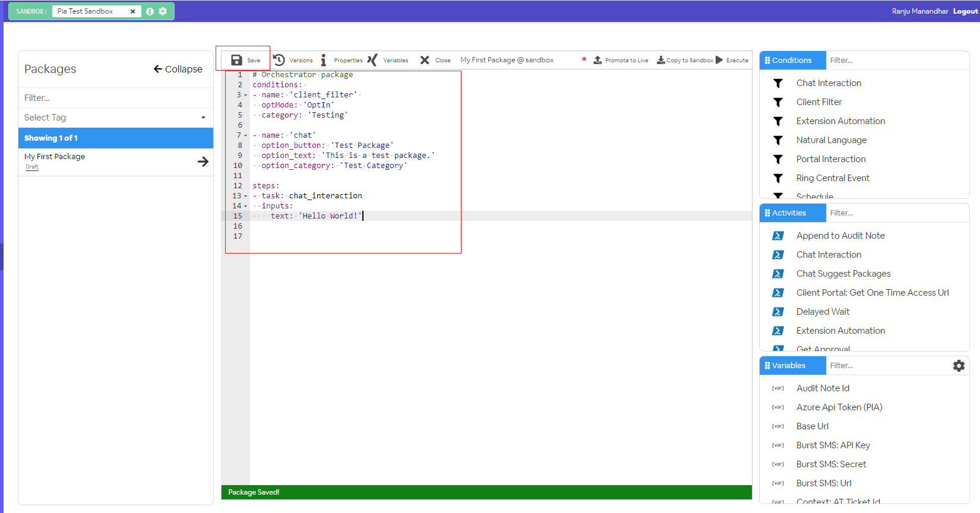The image size is (980, 513).
Task: Click filter icon beside Ring Central Event
Action: click(x=777, y=178)
